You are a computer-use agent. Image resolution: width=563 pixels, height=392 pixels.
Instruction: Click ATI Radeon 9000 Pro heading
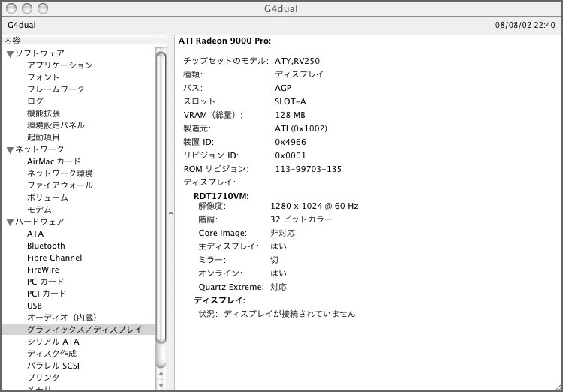[224, 41]
